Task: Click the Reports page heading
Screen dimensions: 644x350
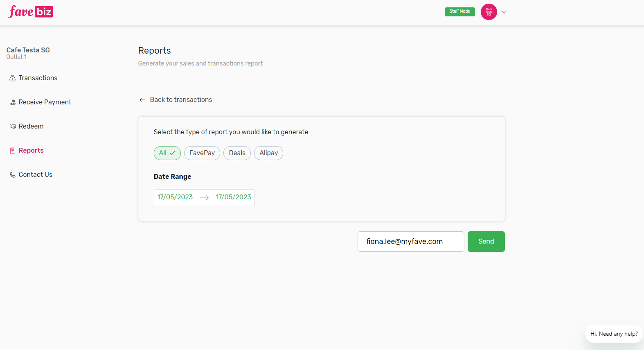Action: [x=154, y=50]
